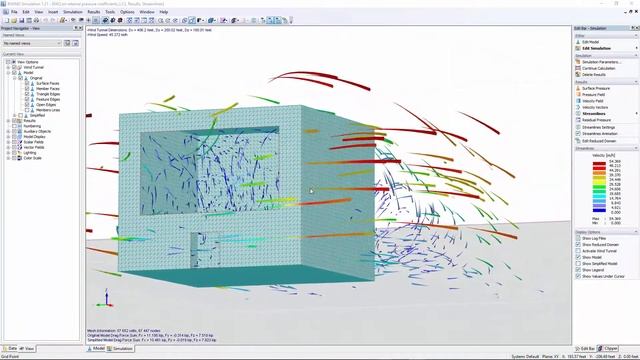The width and height of the screenshot is (640, 360).
Task: Click second icon beside named views dropdown
Action: click(x=75, y=43)
